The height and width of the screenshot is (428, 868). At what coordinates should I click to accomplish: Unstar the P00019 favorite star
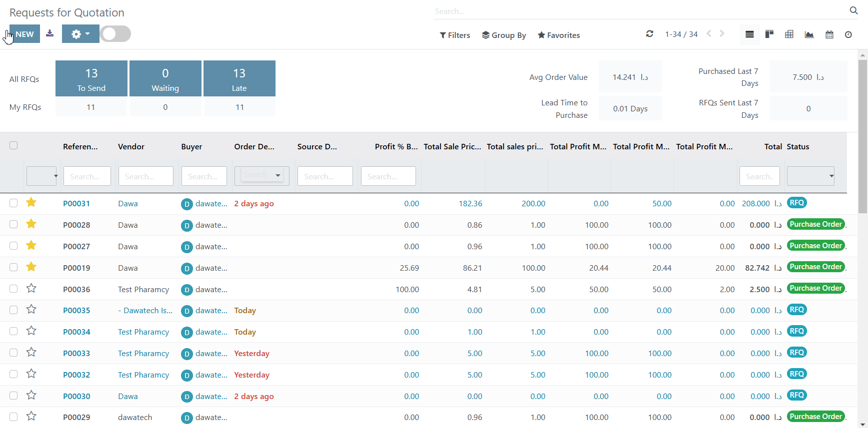point(31,267)
